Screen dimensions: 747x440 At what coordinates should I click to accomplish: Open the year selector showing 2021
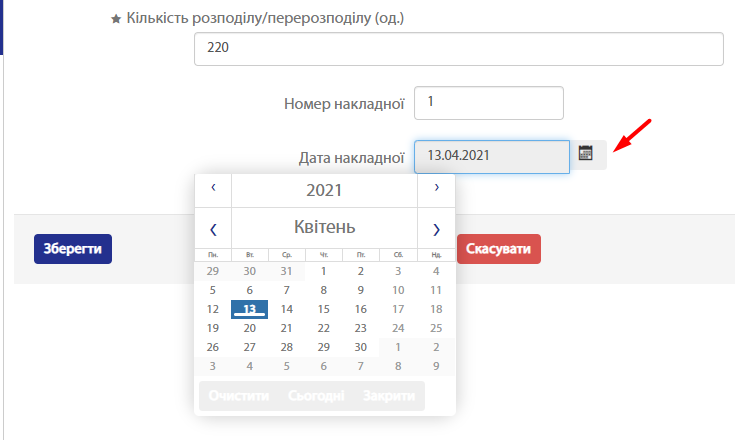324,189
